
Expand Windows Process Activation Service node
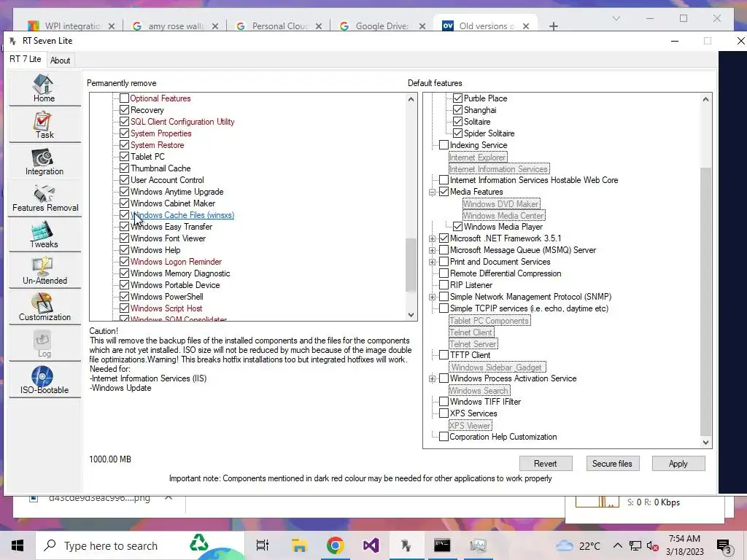(x=432, y=378)
